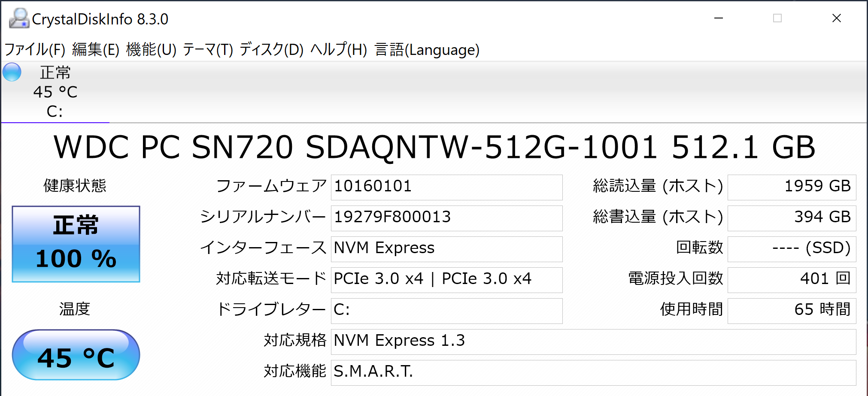The image size is (868, 396).
Task: Click the 健康状態 label
Action: click(75, 186)
